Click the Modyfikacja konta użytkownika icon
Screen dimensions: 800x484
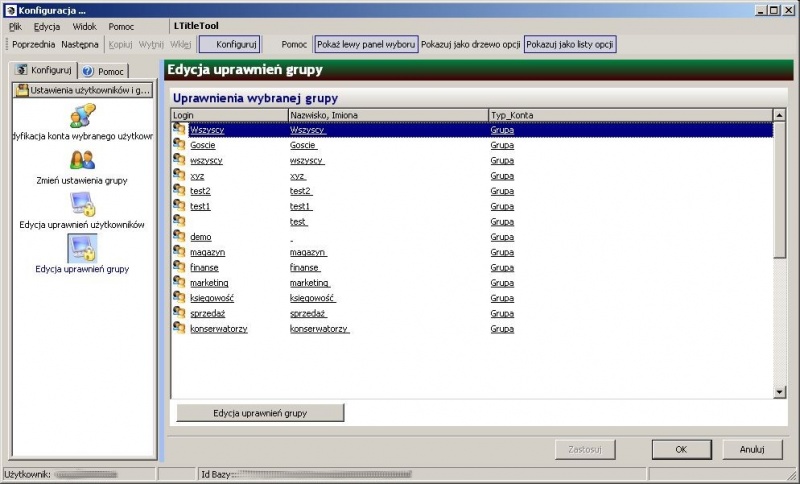point(83,116)
